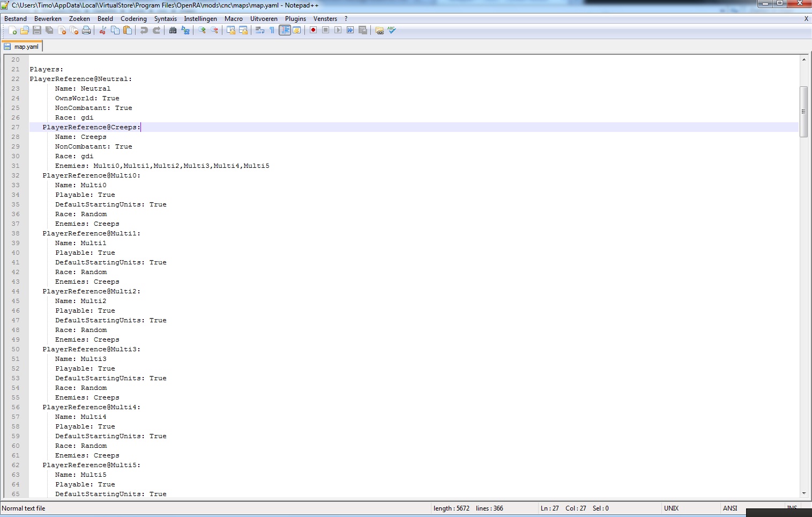The height and width of the screenshot is (517, 812).
Task: Open the Syntaxis menu
Action: [x=165, y=19]
